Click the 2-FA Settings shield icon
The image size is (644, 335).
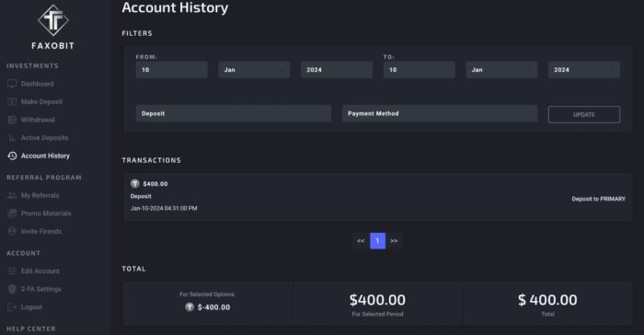pos(12,289)
